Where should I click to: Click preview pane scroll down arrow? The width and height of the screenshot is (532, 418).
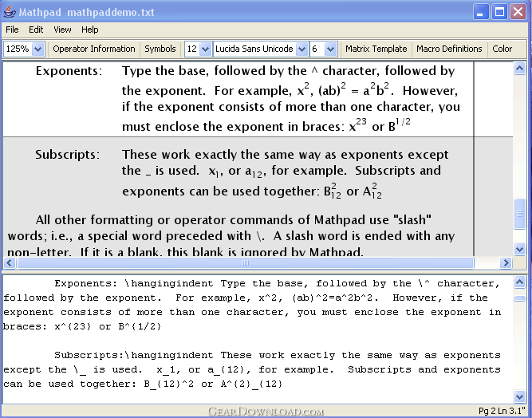[x=519, y=250]
